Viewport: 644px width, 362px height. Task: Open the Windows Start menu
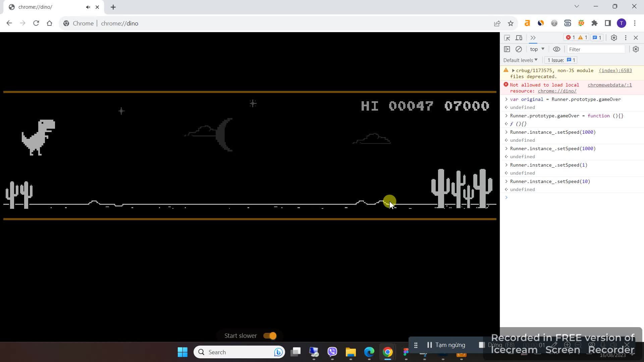pos(182,352)
